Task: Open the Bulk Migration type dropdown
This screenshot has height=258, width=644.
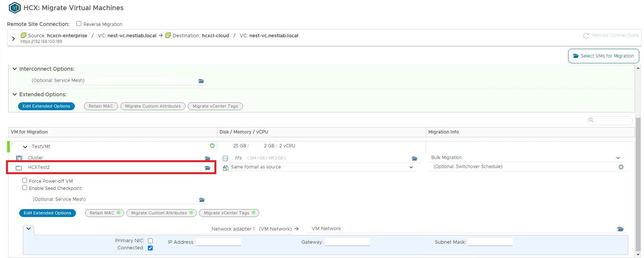Action: [618, 158]
